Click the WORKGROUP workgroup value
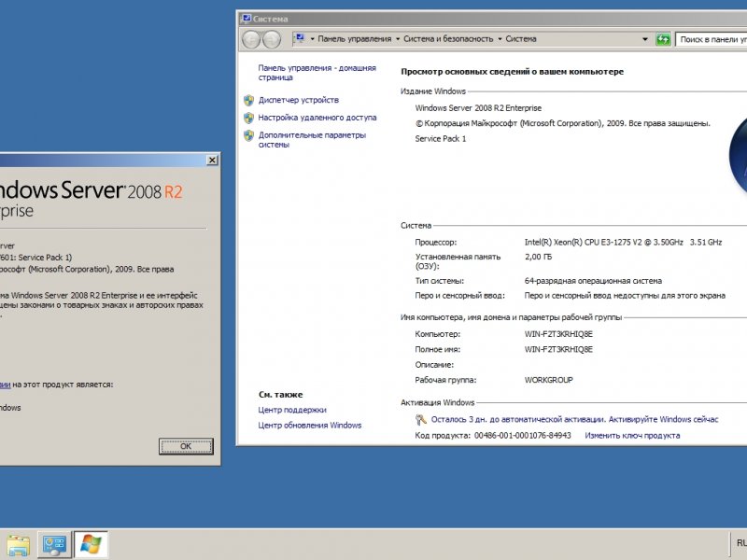The width and height of the screenshot is (747, 560). click(548, 380)
